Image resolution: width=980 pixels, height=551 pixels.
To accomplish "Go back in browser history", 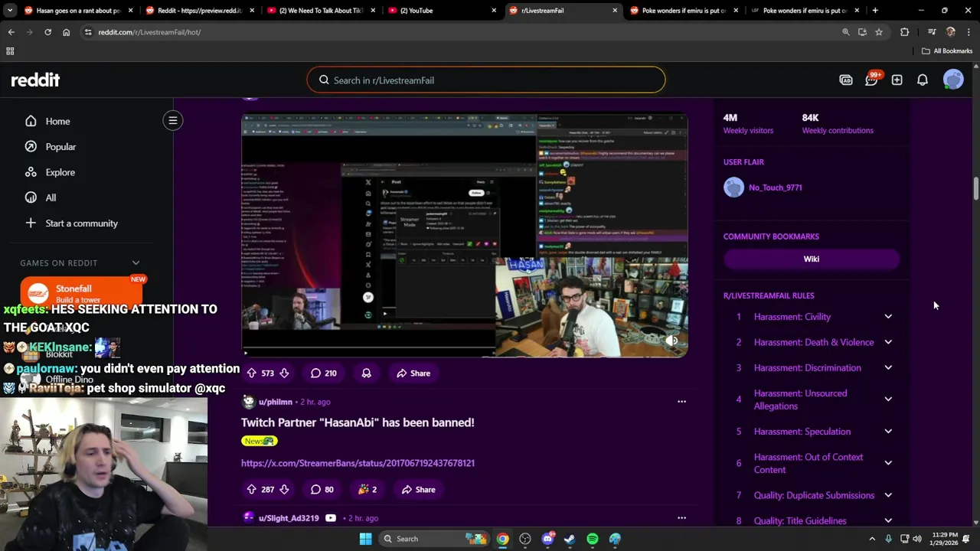I will point(11,32).
